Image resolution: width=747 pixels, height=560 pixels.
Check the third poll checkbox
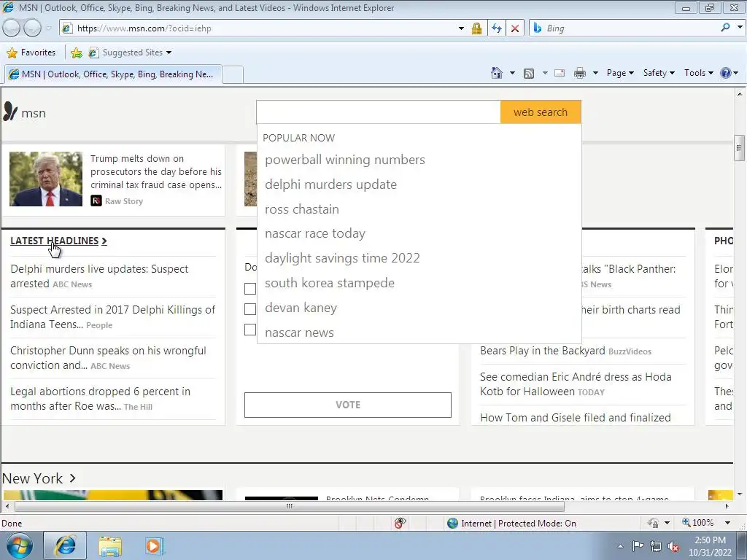(250, 330)
